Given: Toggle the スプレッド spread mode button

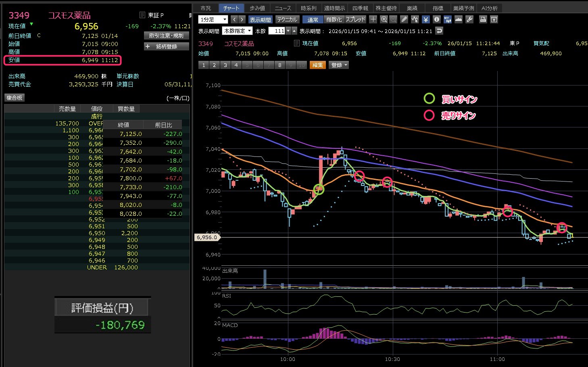Looking at the screenshot, I should (x=355, y=19).
